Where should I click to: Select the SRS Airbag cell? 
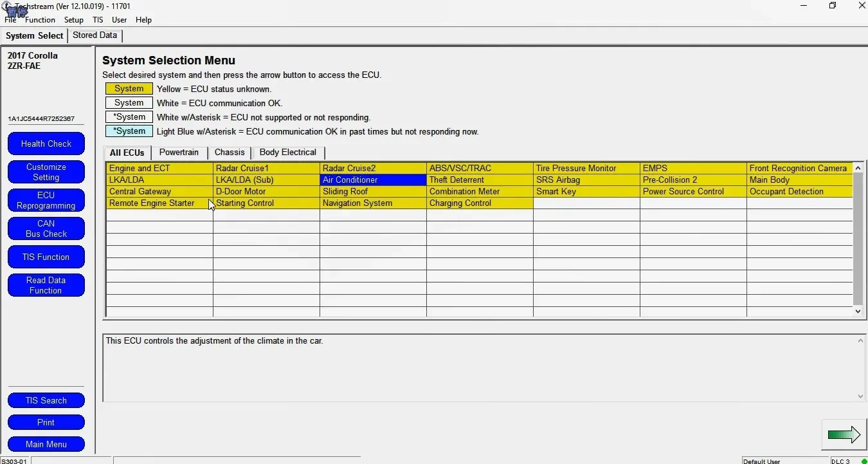[x=586, y=180]
